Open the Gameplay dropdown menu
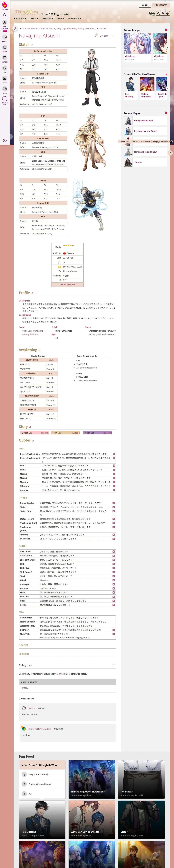The height and width of the screenshot is (868, 174). pos(47,19)
